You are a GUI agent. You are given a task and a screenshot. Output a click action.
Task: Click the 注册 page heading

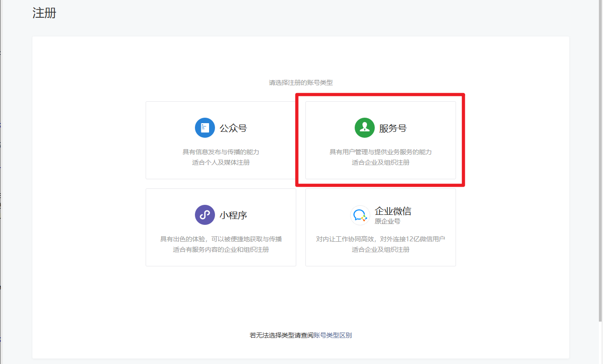click(44, 13)
